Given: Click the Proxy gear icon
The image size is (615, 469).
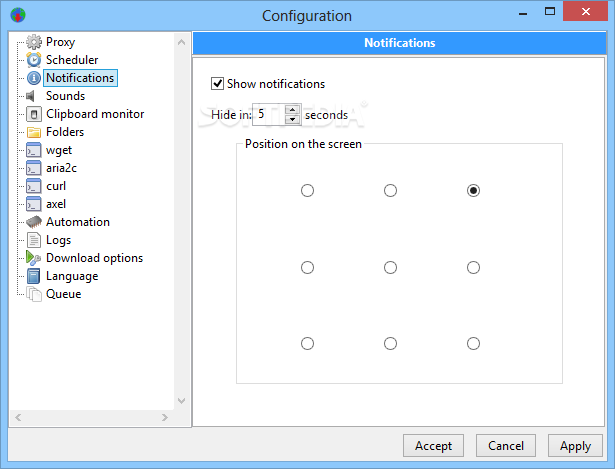Looking at the screenshot, I should (x=34, y=42).
